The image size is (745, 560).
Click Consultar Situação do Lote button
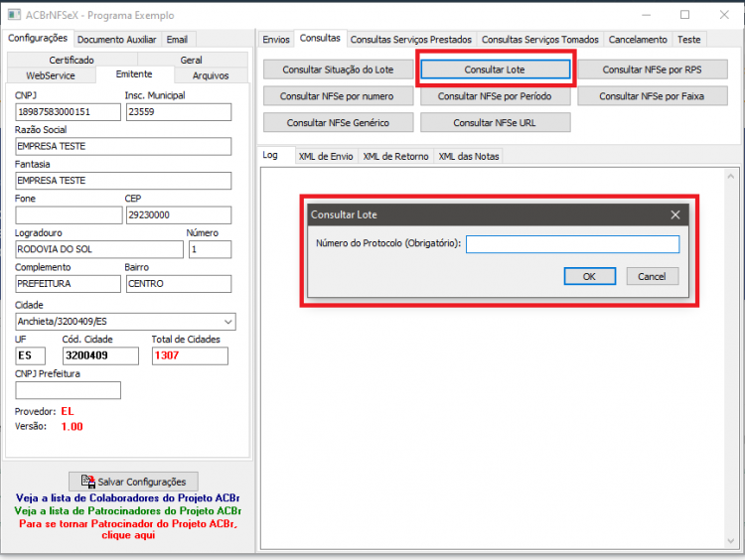[338, 70]
